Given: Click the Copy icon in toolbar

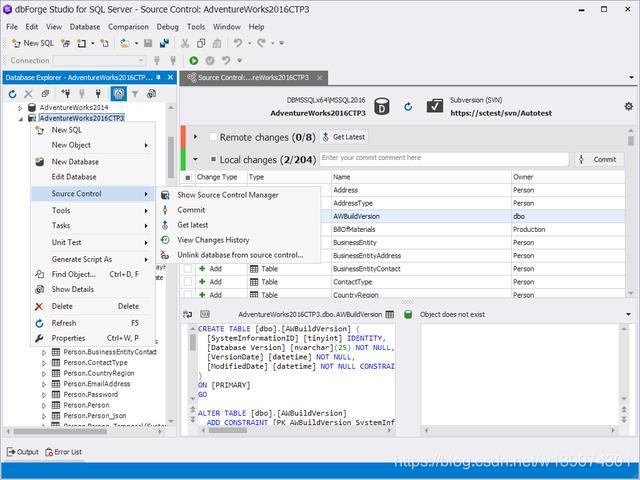Looking at the screenshot, I should pos(201,43).
